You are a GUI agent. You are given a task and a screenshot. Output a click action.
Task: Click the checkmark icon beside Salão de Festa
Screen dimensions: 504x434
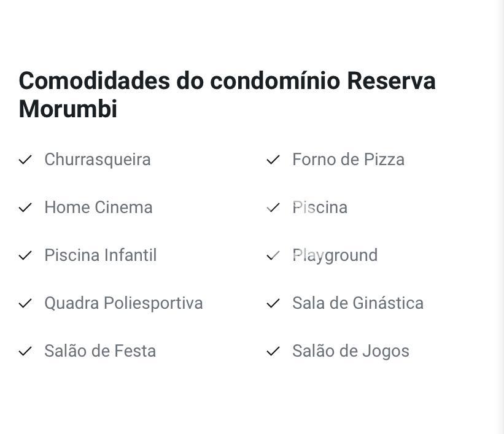pos(25,351)
